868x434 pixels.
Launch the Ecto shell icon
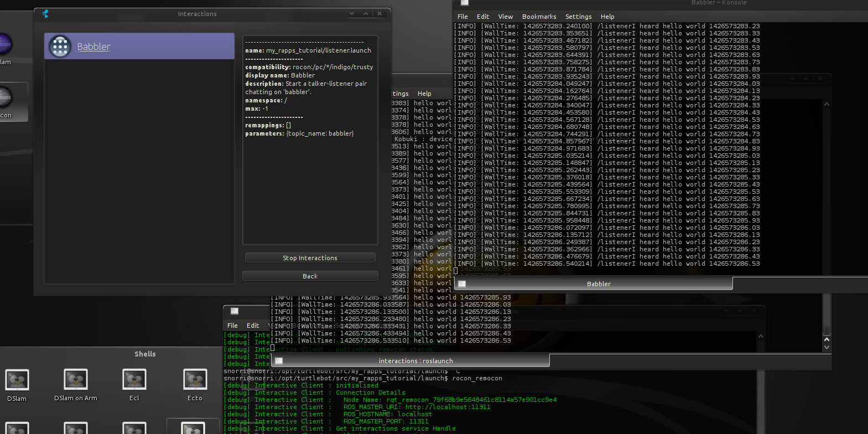[x=195, y=380]
